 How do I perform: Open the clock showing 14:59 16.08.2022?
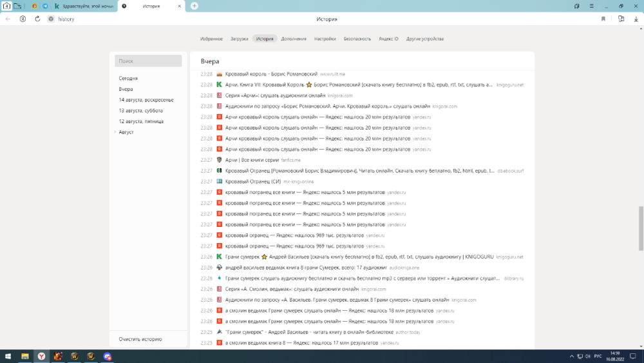615,356
